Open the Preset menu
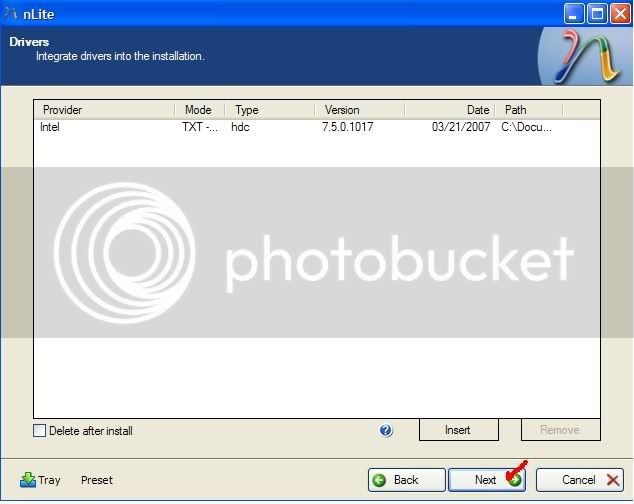Viewport: 634px width, 504px height. (x=97, y=480)
